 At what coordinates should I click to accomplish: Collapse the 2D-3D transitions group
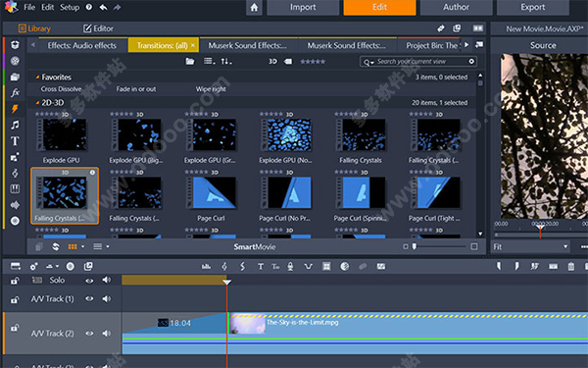37,102
